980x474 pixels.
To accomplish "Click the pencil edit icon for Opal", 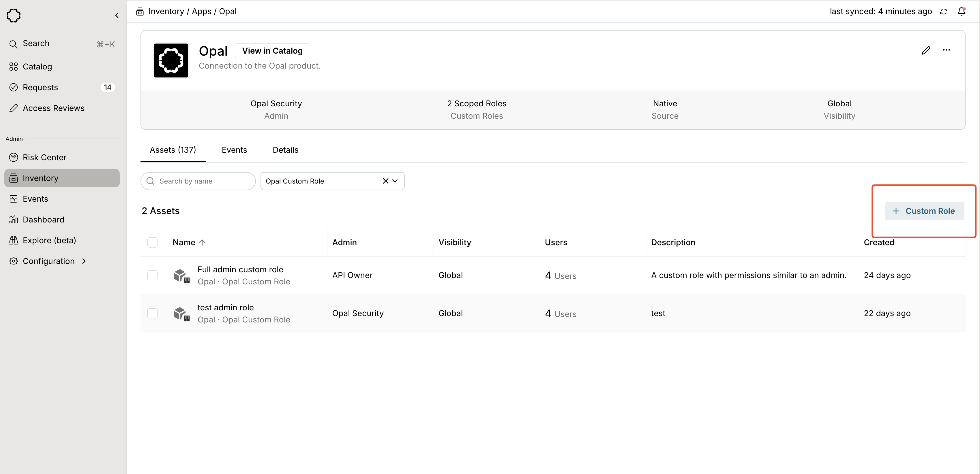I will tap(925, 50).
